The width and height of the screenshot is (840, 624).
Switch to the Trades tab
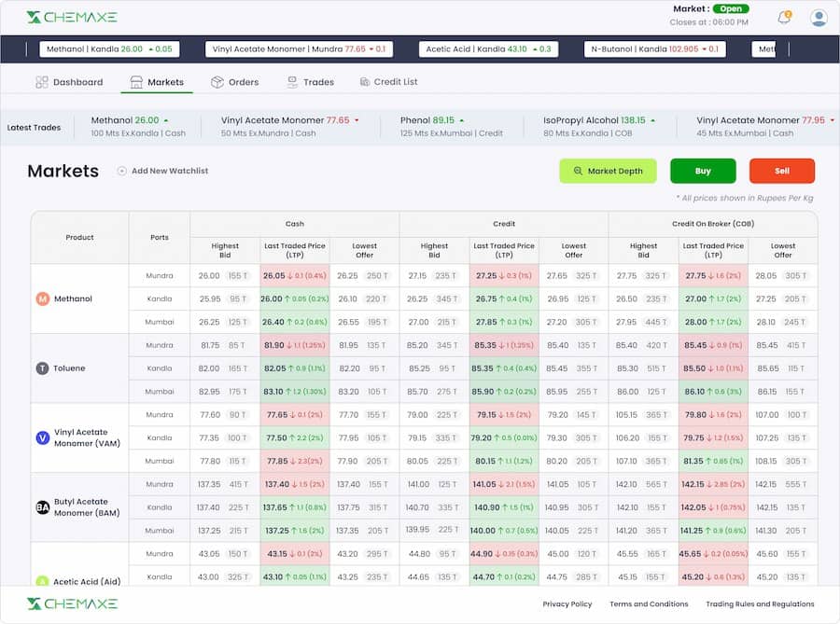tap(310, 82)
